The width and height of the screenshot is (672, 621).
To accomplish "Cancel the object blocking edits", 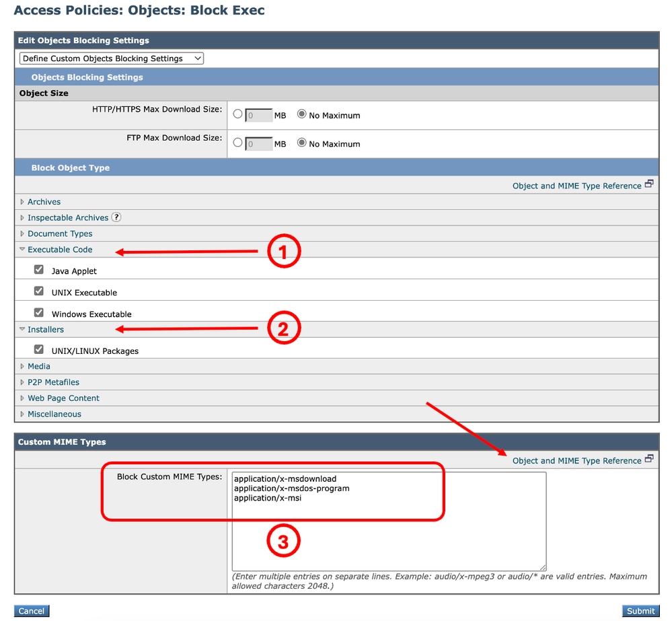I will click(31, 610).
